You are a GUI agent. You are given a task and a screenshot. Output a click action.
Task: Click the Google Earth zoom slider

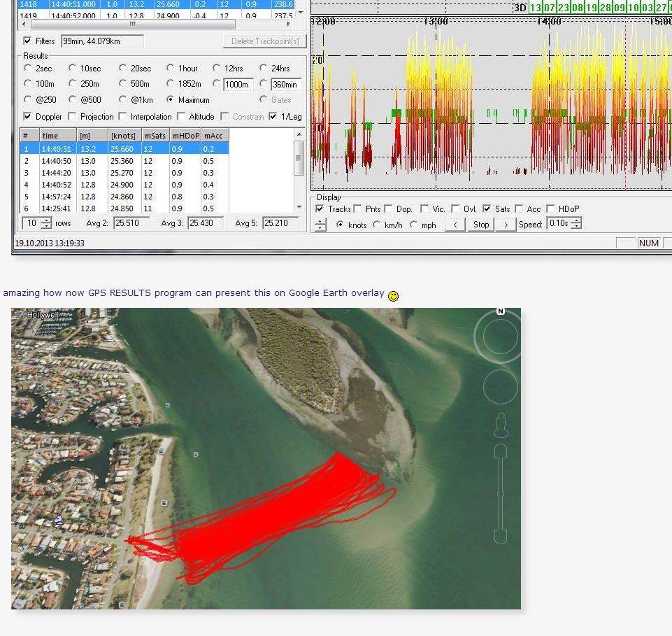point(500,493)
